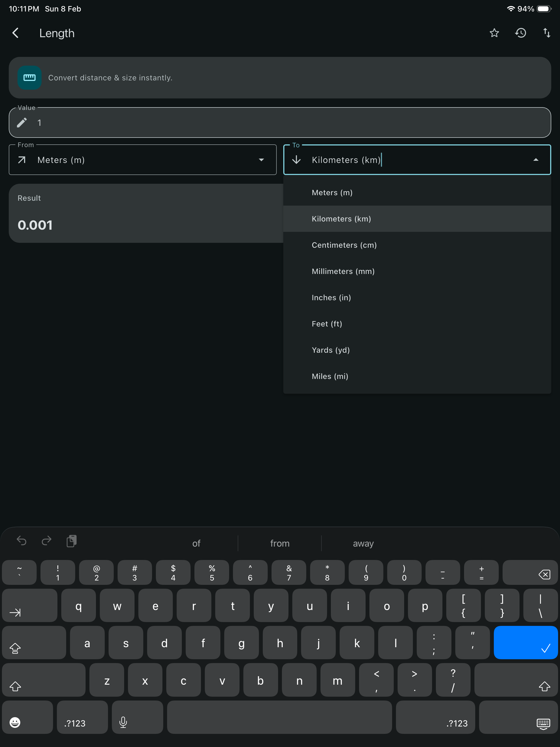Click 'Convert distance & size instantly.' banner text
This screenshot has height=747, width=560.
[110, 78]
